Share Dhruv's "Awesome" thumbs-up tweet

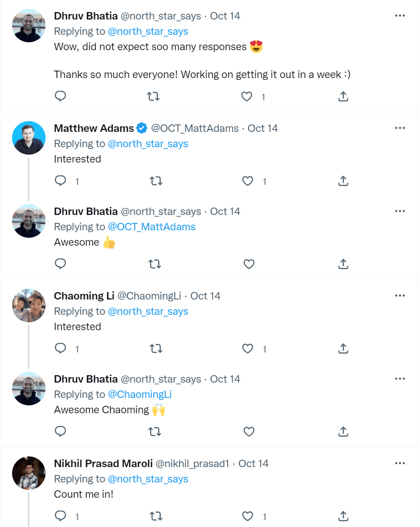click(x=343, y=264)
